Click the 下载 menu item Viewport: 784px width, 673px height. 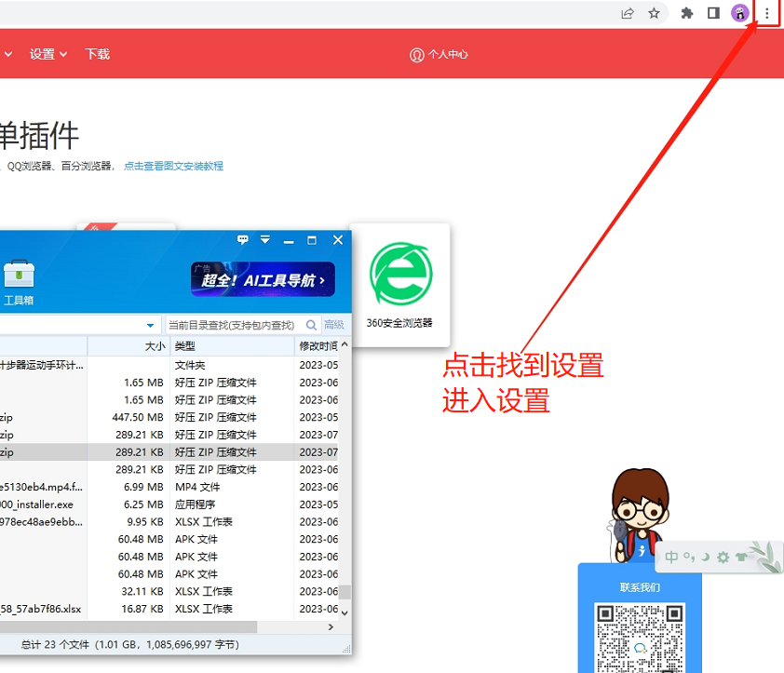click(x=97, y=54)
